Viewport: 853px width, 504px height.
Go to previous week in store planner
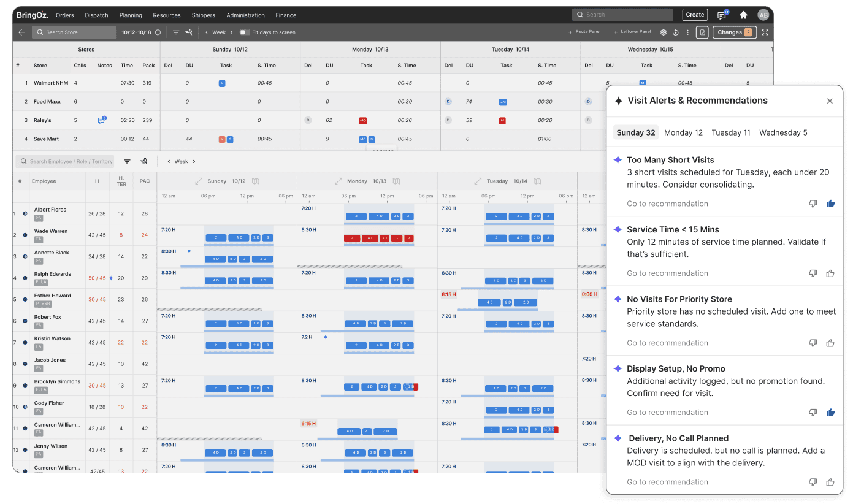pyautogui.click(x=206, y=32)
